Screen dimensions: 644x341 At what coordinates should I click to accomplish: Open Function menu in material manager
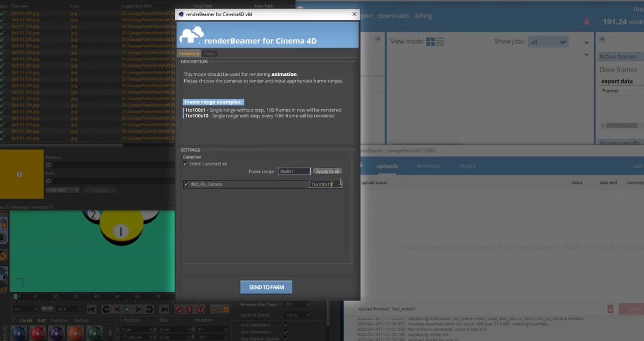(x=59, y=320)
